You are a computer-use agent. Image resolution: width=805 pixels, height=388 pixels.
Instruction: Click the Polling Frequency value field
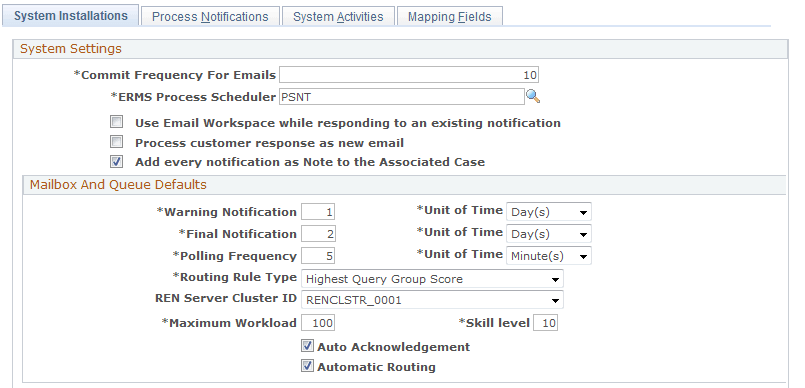click(318, 256)
